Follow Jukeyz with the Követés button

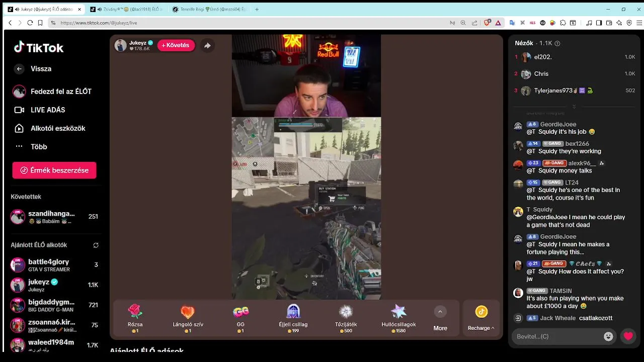[x=176, y=45]
